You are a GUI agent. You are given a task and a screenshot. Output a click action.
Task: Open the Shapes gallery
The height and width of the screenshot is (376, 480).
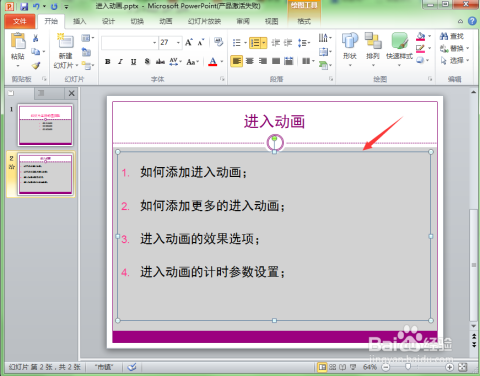350,49
